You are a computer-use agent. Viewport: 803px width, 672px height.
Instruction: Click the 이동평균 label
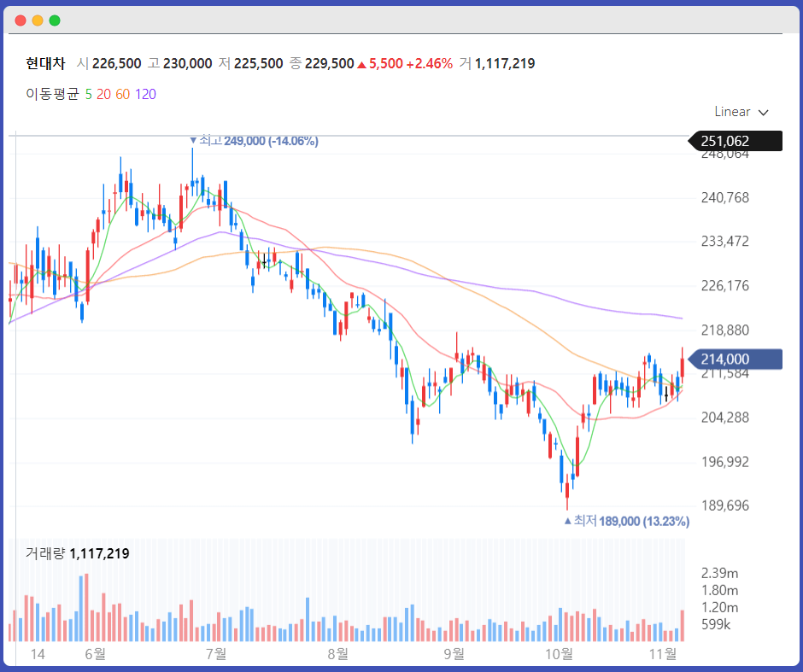click(52, 94)
